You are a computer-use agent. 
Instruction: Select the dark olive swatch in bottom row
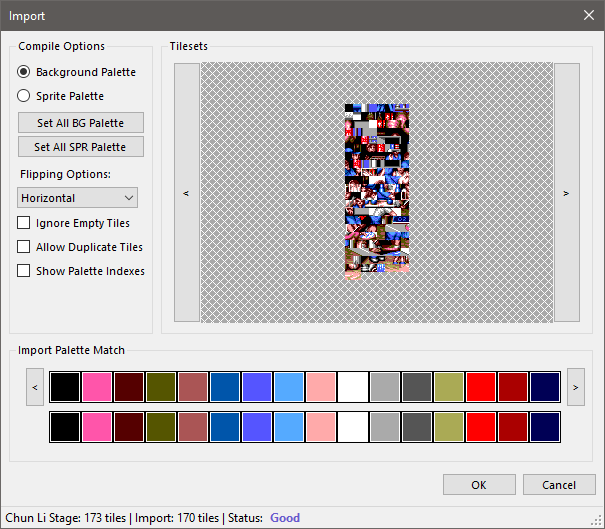pyautogui.click(x=161, y=427)
